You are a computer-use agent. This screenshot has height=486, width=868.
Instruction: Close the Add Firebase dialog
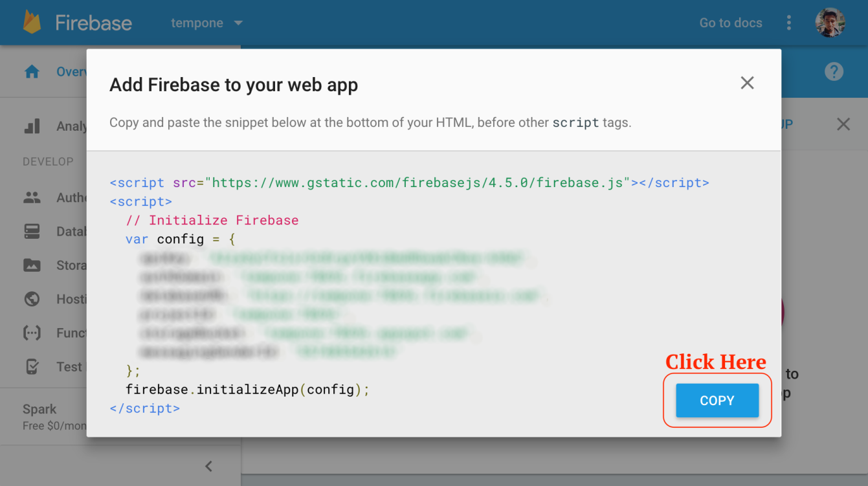pyautogui.click(x=747, y=83)
